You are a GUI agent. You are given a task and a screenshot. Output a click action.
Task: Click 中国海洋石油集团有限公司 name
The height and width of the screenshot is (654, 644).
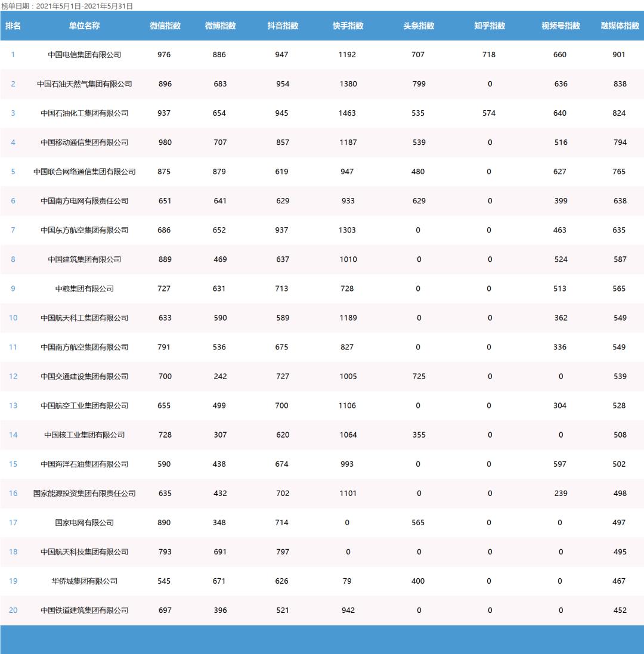84,464
